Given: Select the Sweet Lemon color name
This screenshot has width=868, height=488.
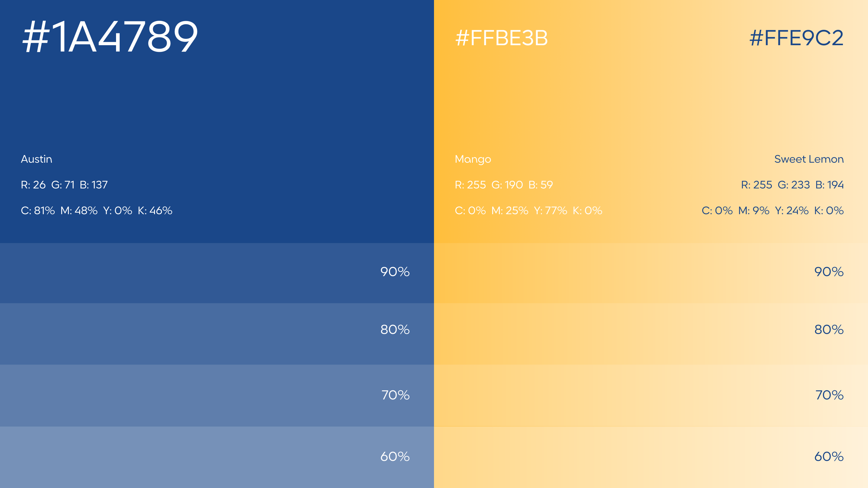Looking at the screenshot, I should [x=809, y=159].
